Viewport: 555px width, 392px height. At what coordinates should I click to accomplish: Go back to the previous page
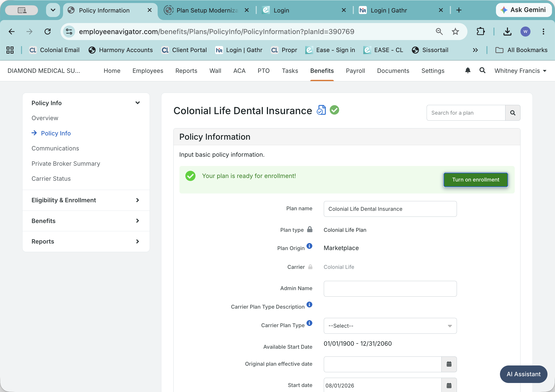12,32
